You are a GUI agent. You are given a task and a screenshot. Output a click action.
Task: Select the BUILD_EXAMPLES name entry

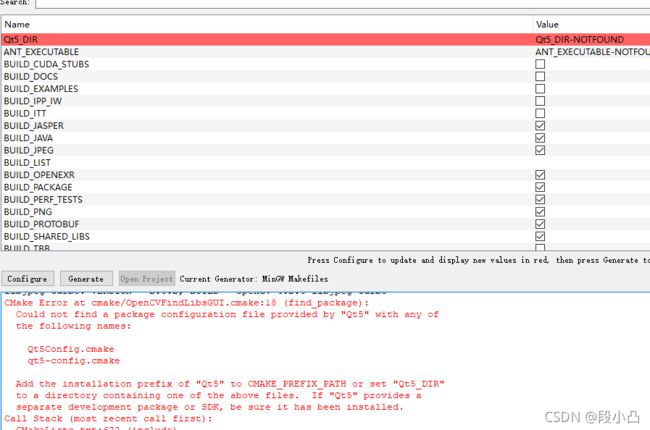[x=41, y=89]
